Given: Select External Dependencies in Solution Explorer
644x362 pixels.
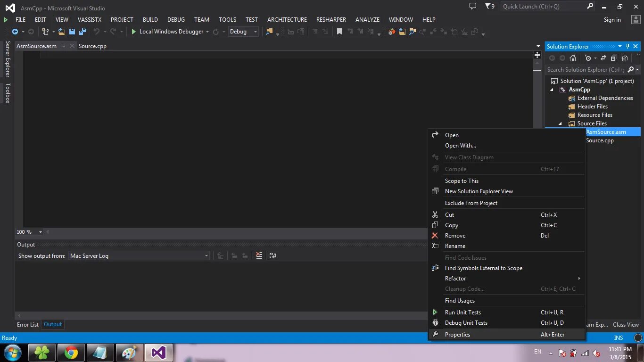Looking at the screenshot, I should click(605, 98).
